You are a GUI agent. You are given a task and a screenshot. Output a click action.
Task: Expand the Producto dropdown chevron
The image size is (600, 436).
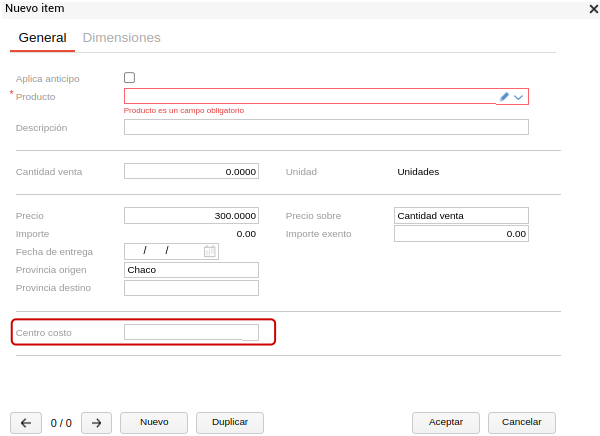[x=519, y=97]
